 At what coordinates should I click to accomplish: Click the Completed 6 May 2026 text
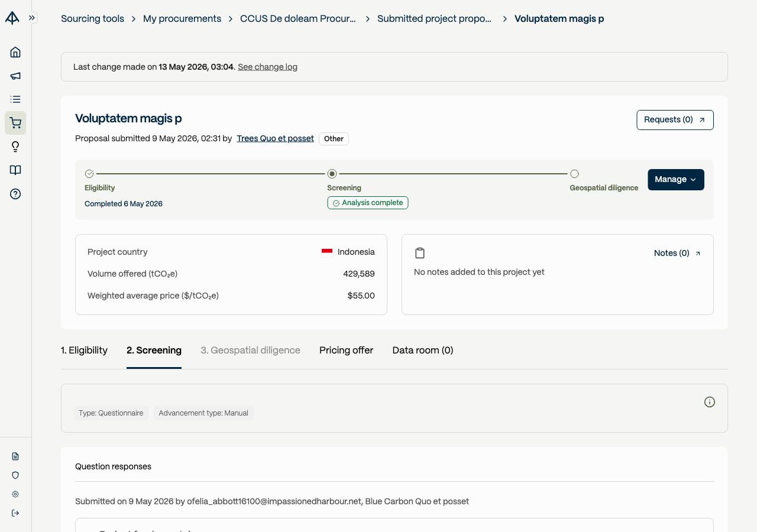click(x=124, y=204)
